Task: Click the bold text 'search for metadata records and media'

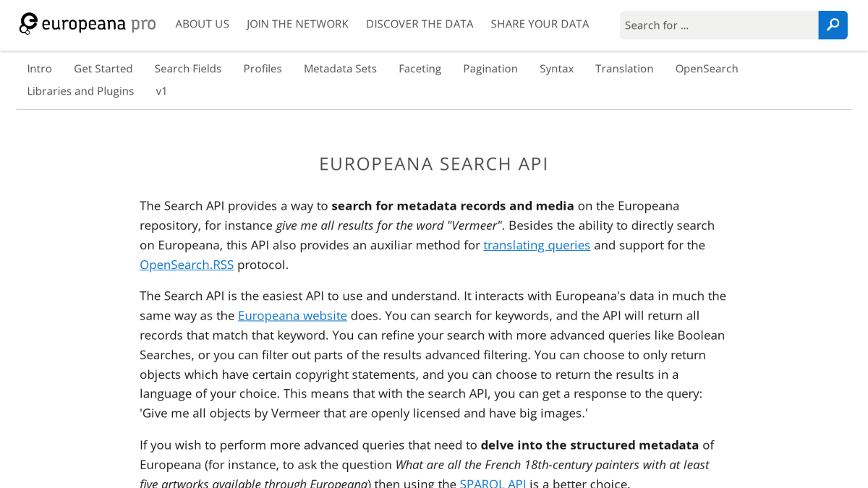Action: click(x=453, y=206)
